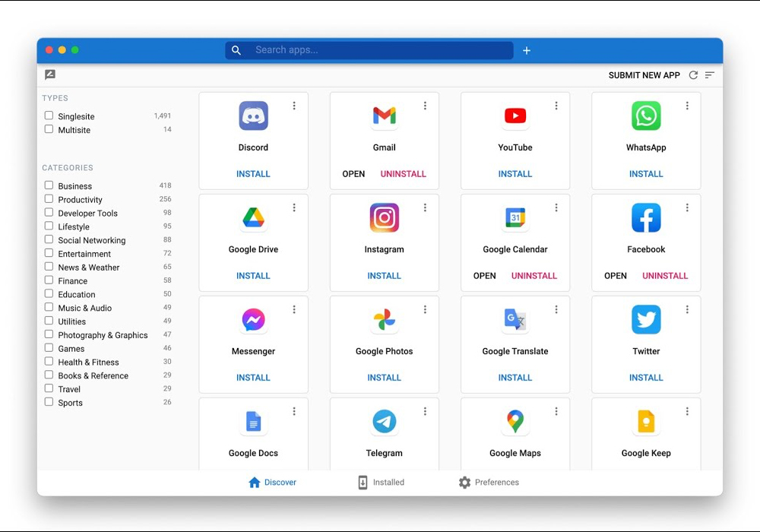
Task: Open the sort options icon
Action: (710, 75)
